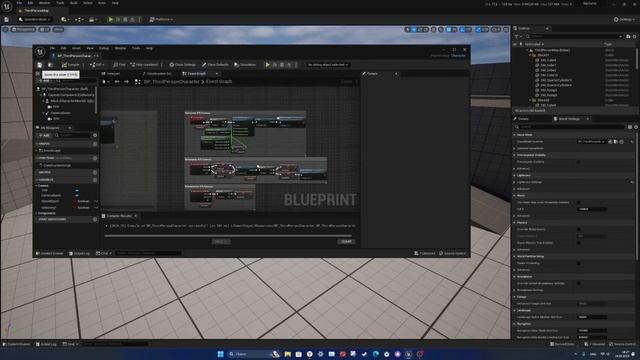
Task: Open File Explorer from the taskbar
Action: [288, 354]
